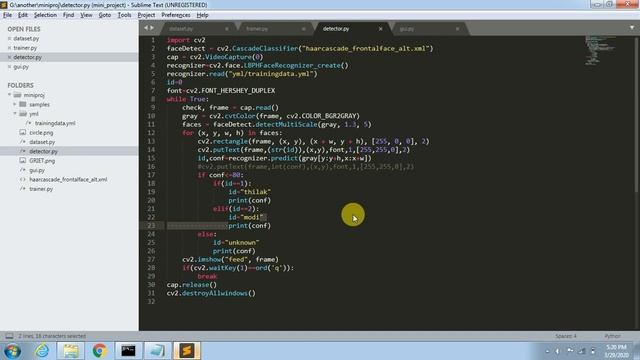Screen dimensions: 640x360
Task: Click the tab scroll right arrow
Action: pyautogui.click(x=152, y=28)
